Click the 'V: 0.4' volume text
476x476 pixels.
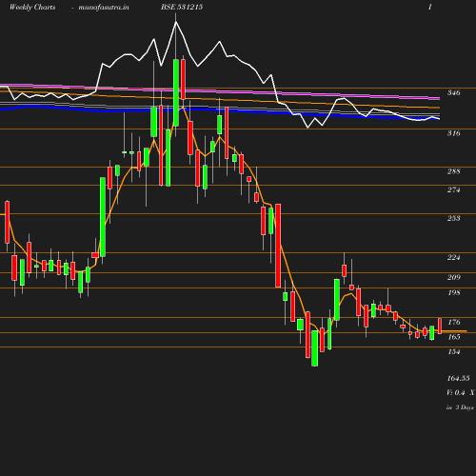(x=456, y=392)
